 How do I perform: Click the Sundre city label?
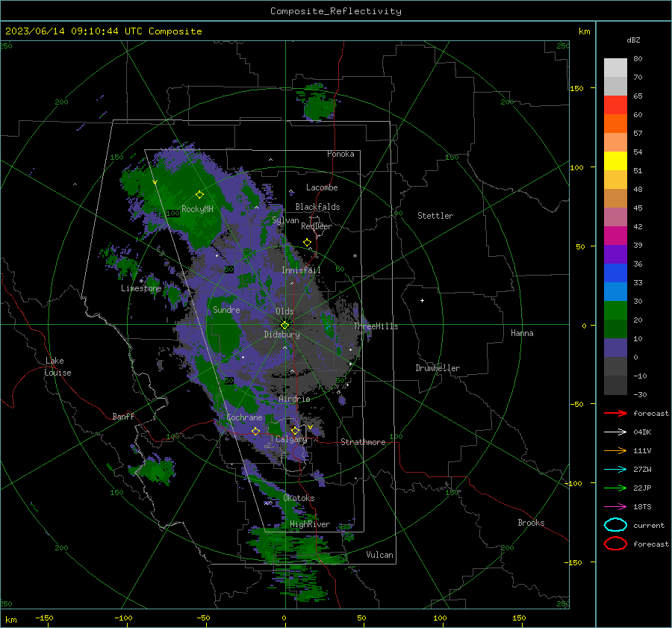[226, 309]
